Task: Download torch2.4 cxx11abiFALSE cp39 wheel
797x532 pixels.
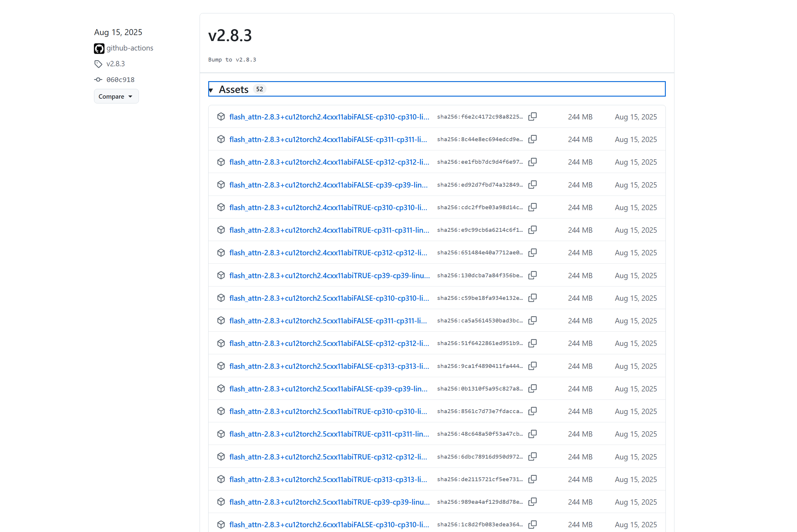Action: pos(328,185)
